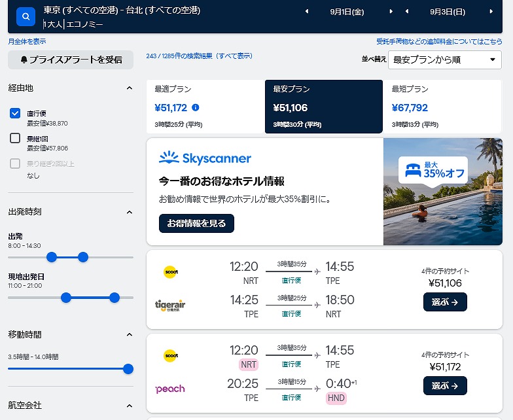The image size is (513, 420).
Task: Switch to the 最適プラン tab
Action: pyautogui.click(x=205, y=106)
